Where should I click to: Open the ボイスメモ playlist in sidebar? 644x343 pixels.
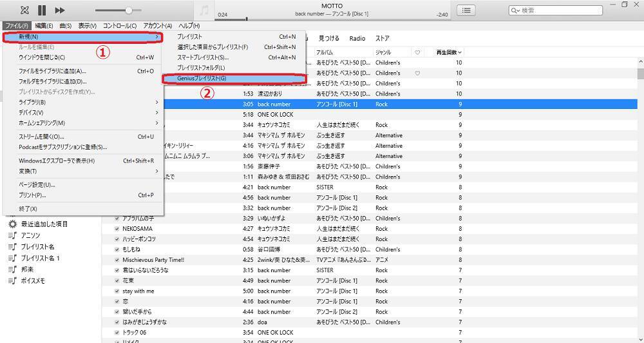(12, 280)
